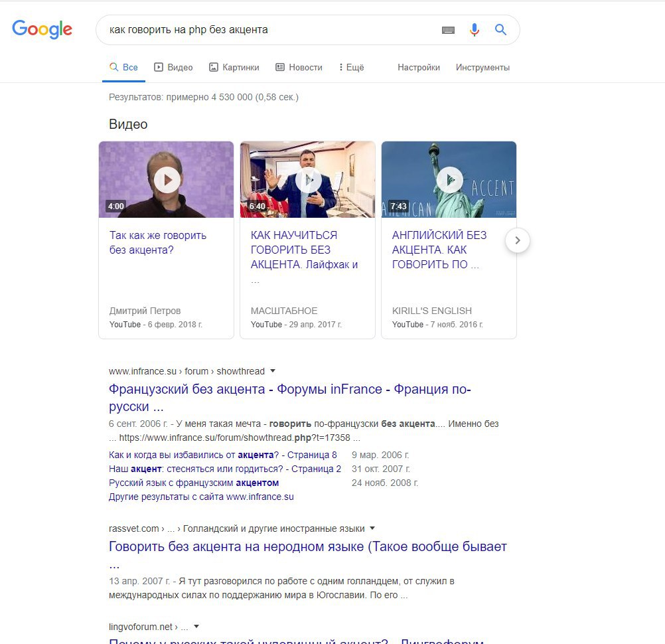Click the 'KIRILL'S ENGLISH' channel name

click(432, 311)
